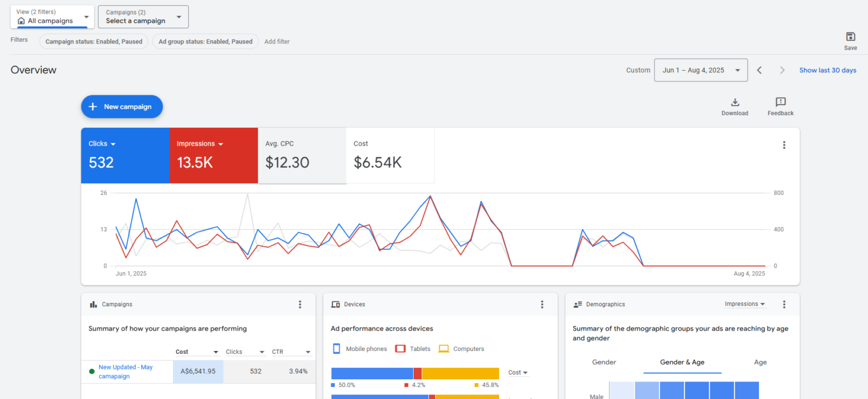Viewport: 868px width, 399px height.
Task: Open the date range Jun 1 – Aug 4 dropdown
Action: click(701, 70)
